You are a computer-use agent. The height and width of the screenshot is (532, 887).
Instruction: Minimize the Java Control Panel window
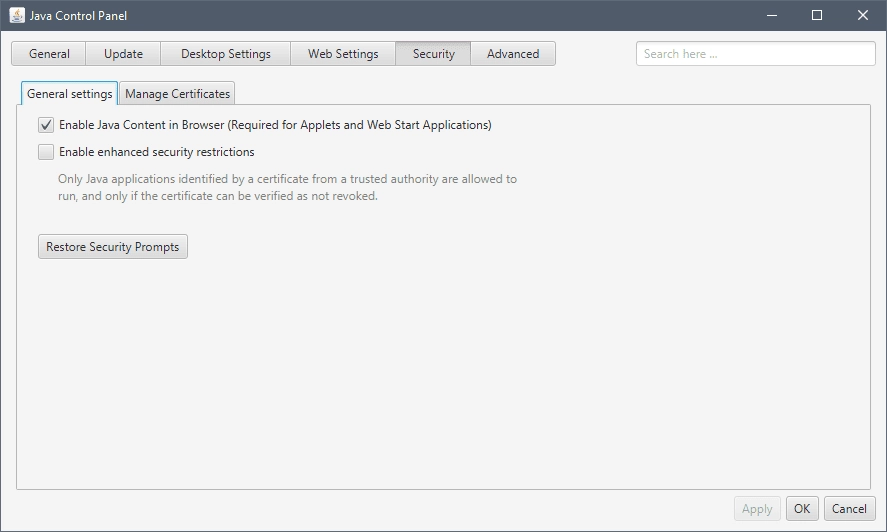click(x=772, y=15)
